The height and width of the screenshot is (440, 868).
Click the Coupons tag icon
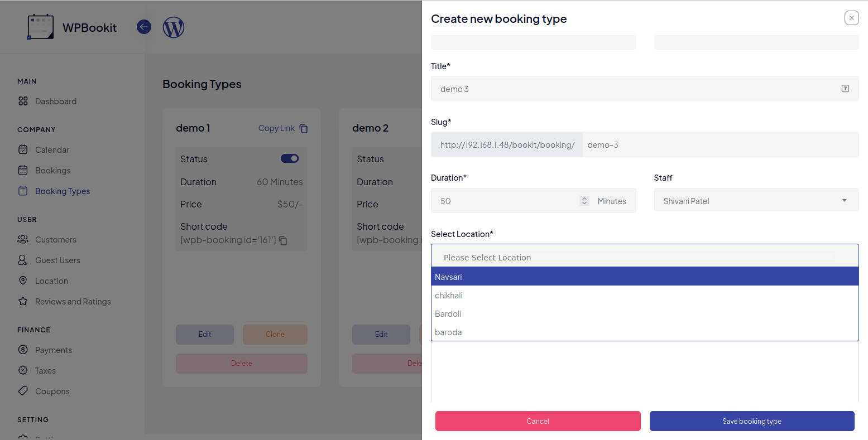pyautogui.click(x=23, y=391)
